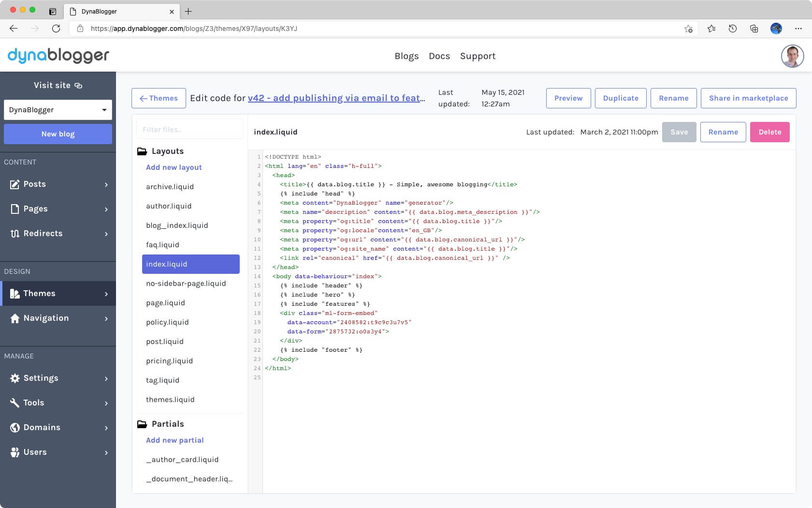Open browser collections icon
Image resolution: width=812 pixels, height=508 pixels.
click(754, 29)
